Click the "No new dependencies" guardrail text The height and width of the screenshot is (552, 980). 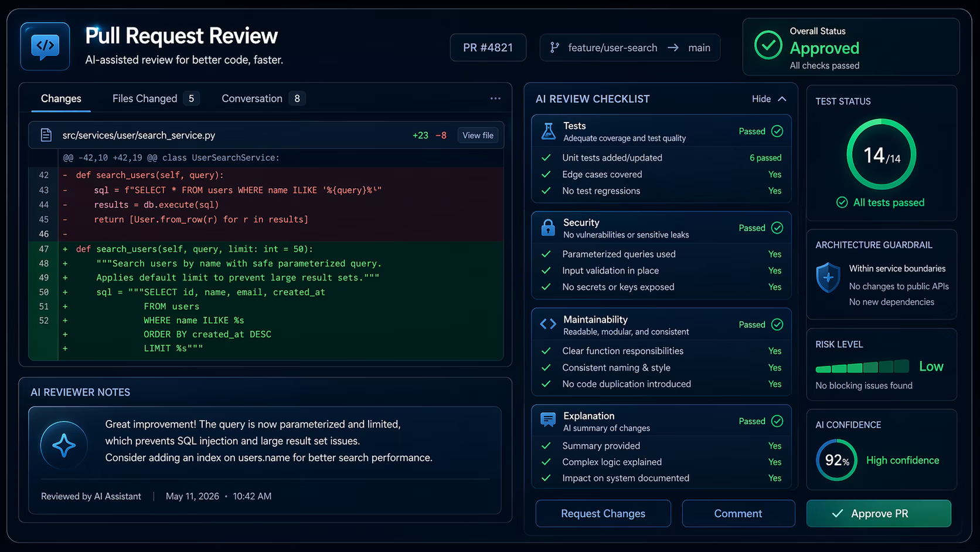click(x=891, y=302)
